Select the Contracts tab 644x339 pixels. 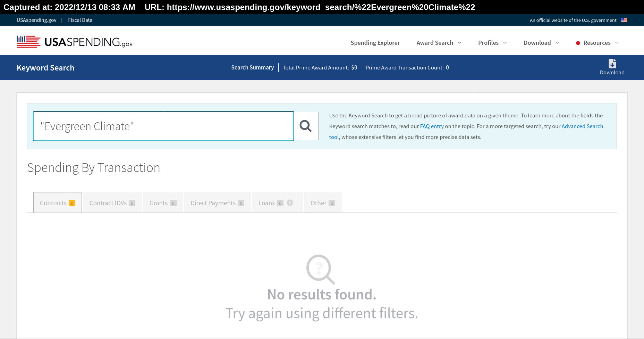point(58,202)
